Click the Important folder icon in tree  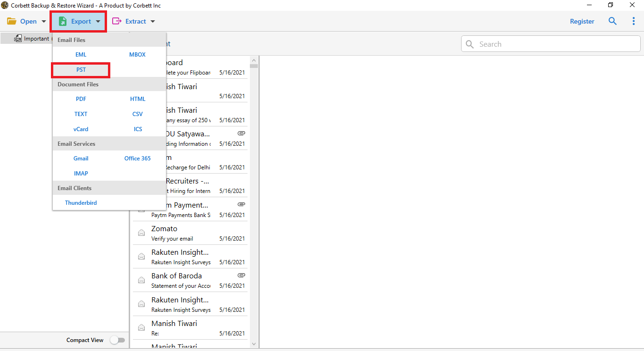(x=18, y=38)
